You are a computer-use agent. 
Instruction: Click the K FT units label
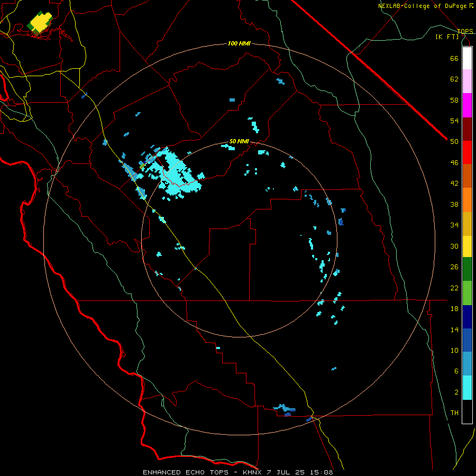click(x=447, y=36)
